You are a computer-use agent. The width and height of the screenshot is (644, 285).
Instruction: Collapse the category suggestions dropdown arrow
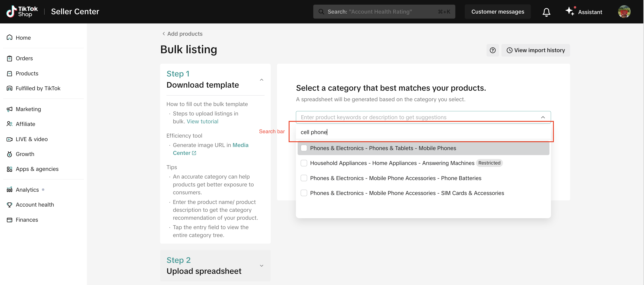pos(543,117)
